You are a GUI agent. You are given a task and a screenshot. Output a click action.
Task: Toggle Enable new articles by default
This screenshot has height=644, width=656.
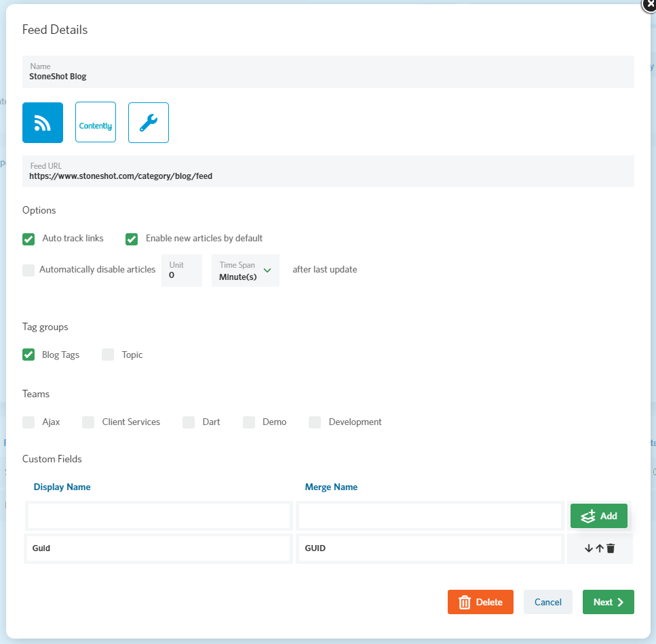point(132,239)
